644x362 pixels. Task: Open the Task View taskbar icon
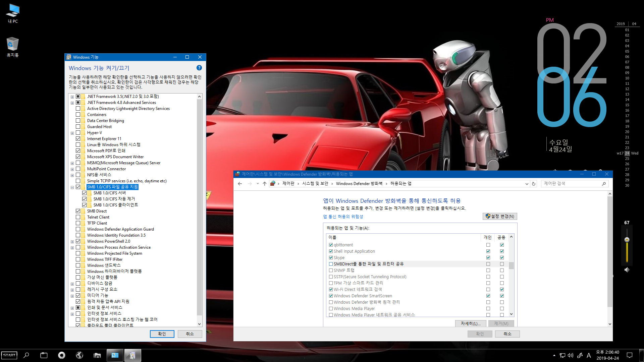click(44, 355)
